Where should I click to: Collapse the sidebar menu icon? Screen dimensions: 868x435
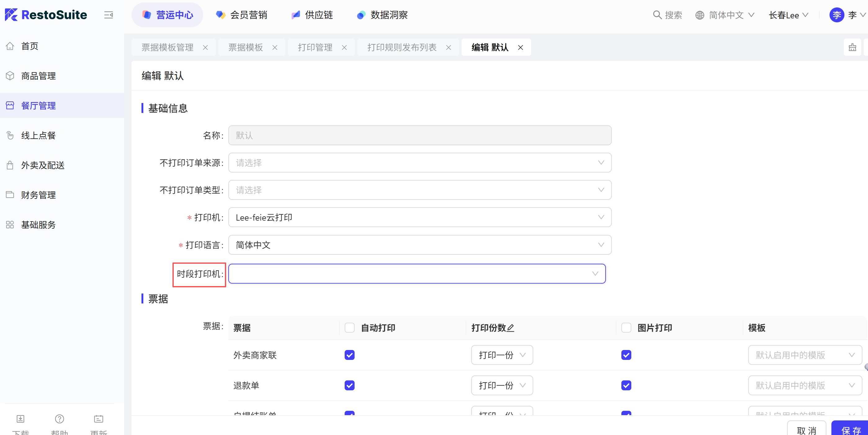(109, 15)
